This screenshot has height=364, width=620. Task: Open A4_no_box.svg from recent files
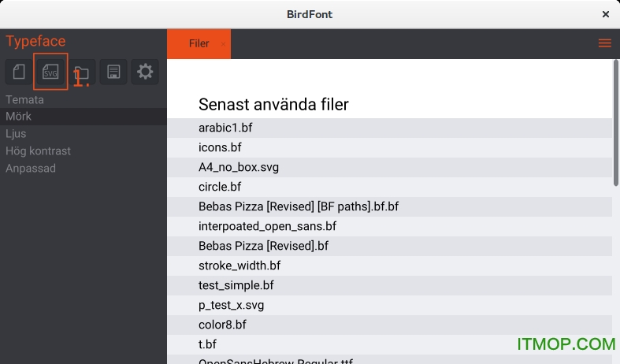point(239,167)
